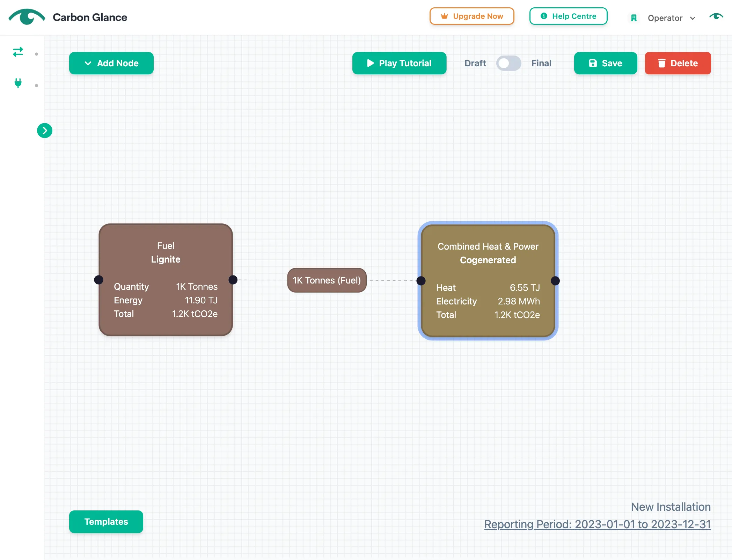Screen dimensions: 732x560
Task: Click the '2.98 MWh' electricity value
Action: (519, 301)
